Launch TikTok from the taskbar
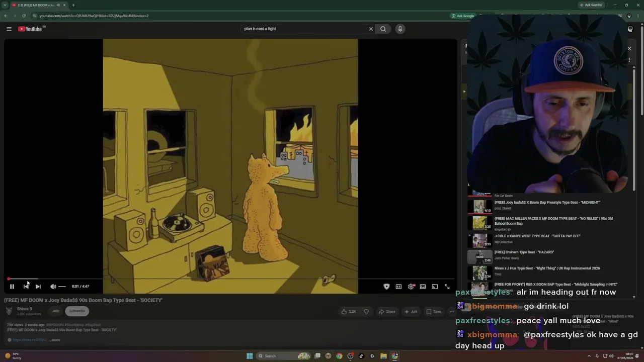Viewport: 644px width, 362px height. pos(361,356)
